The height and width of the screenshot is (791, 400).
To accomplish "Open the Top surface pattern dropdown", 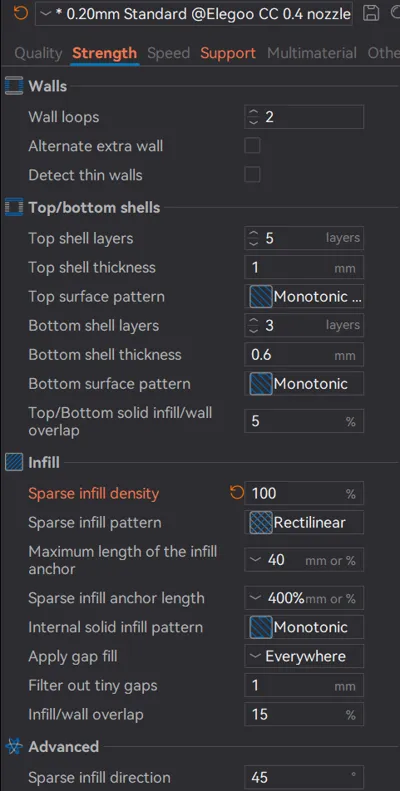I will (x=304, y=297).
